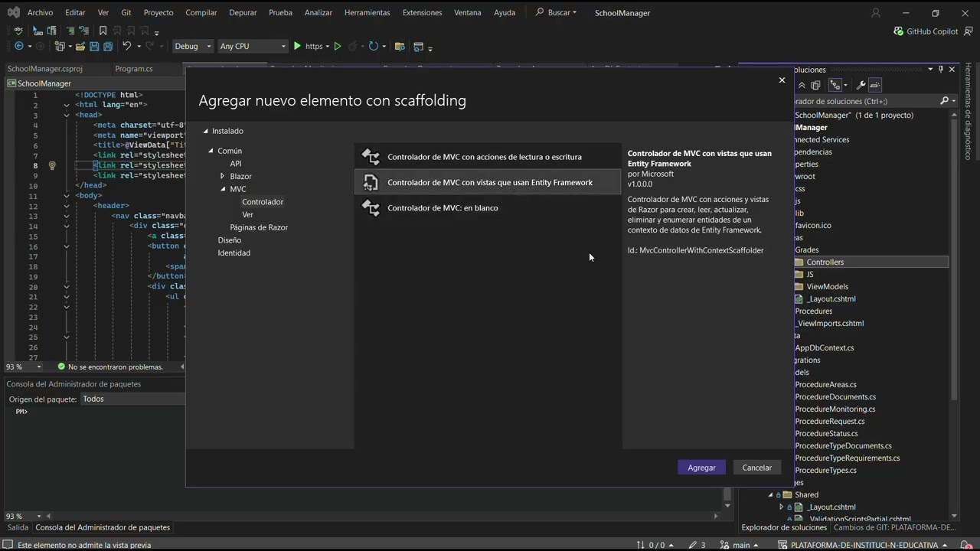Click the Save icon in toolbar

click(x=94, y=47)
